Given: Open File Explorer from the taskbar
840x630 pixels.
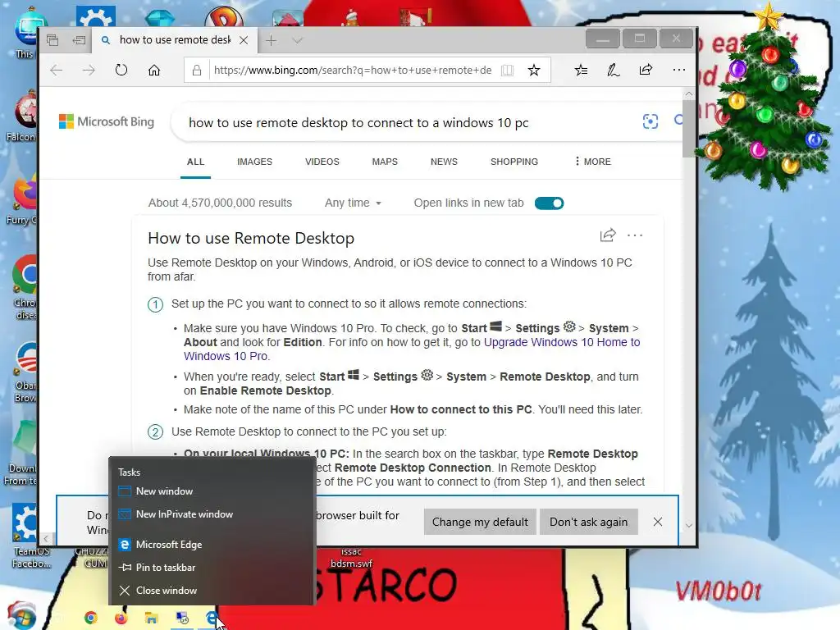Looking at the screenshot, I should click(152, 618).
